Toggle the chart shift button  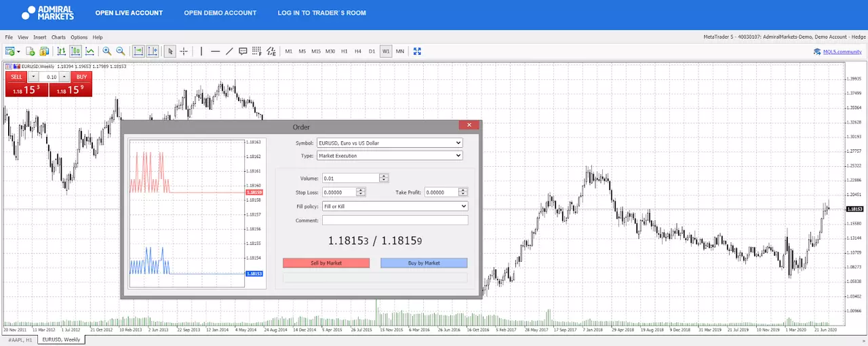point(153,51)
